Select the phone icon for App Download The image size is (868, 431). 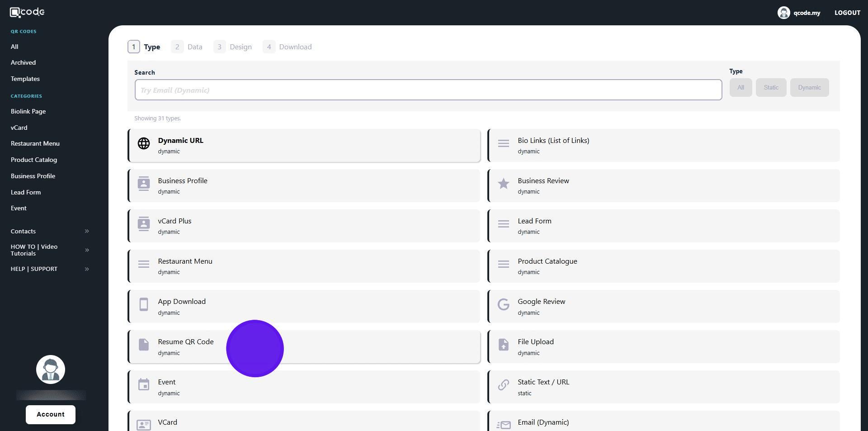[144, 304]
